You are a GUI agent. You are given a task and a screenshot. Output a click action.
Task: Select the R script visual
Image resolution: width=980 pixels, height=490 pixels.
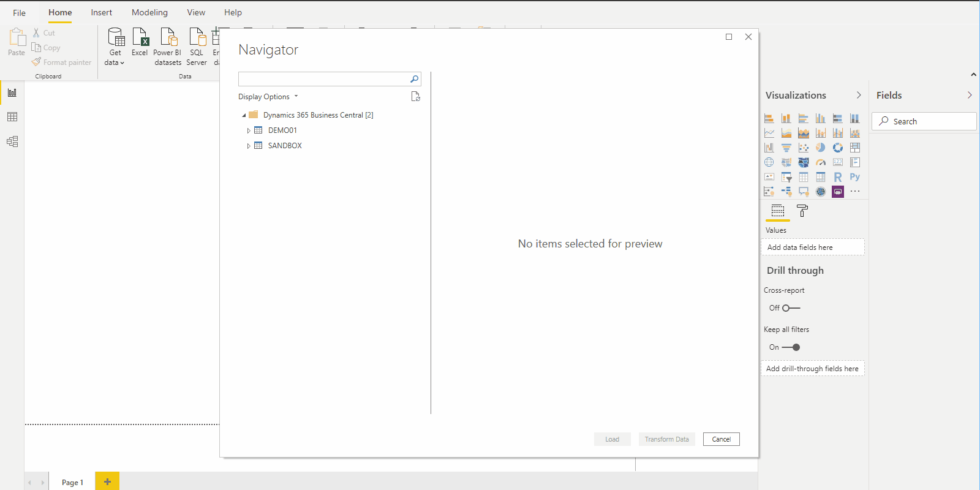click(838, 177)
